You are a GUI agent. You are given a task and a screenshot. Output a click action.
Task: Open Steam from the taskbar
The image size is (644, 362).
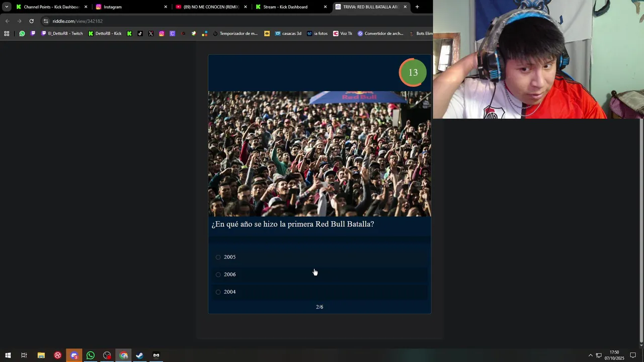click(x=140, y=355)
